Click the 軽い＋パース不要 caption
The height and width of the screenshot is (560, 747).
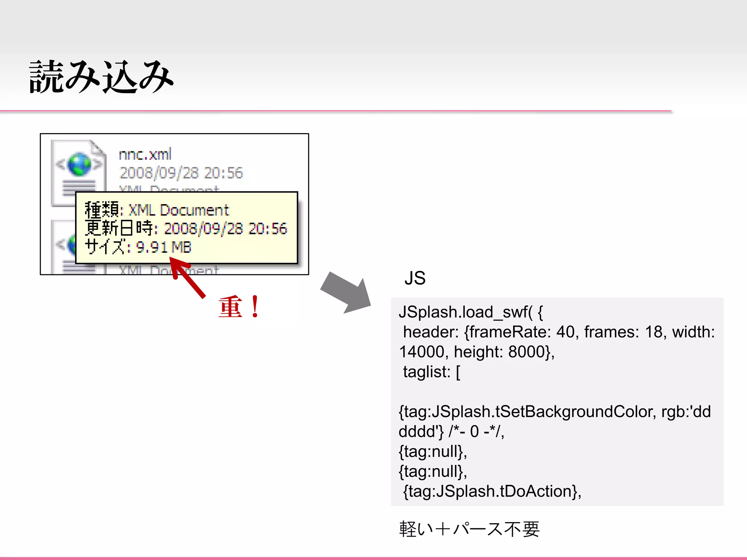click(469, 529)
